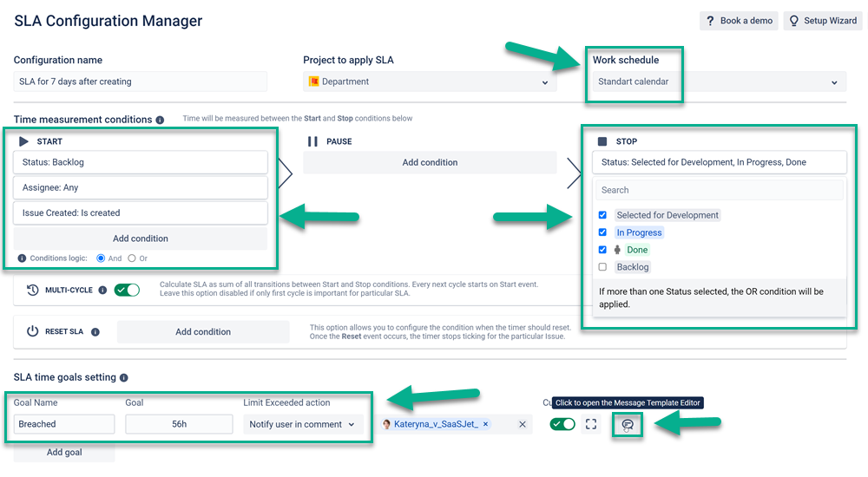Screen dimensions: 868x477
Task: Click the Book a demo button
Action: point(739,21)
